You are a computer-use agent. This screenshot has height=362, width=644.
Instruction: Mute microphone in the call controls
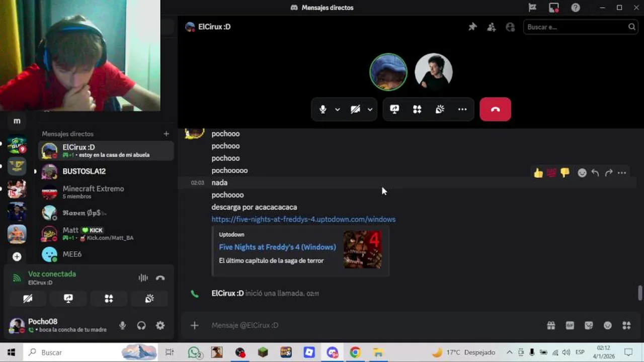click(x=323, y=109)
